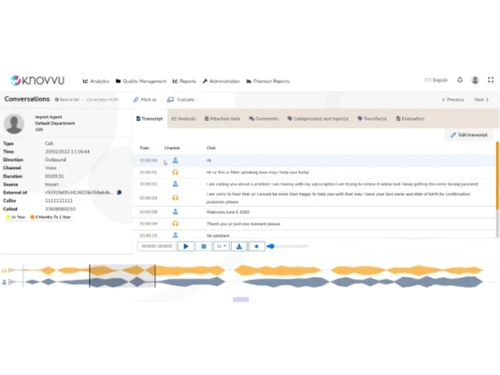Screen dimensions: 500x375
Task: Open the notifications bell
Action: 460,80
